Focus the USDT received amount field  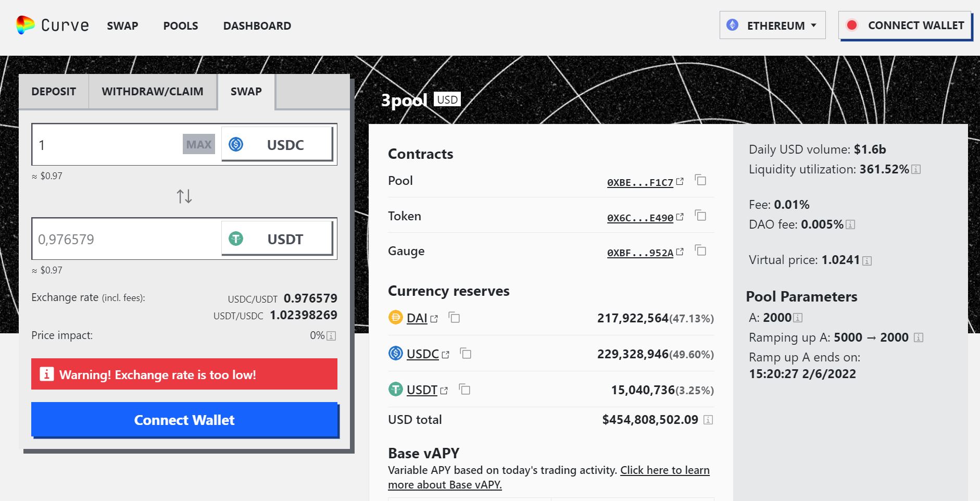pos(127,239)
